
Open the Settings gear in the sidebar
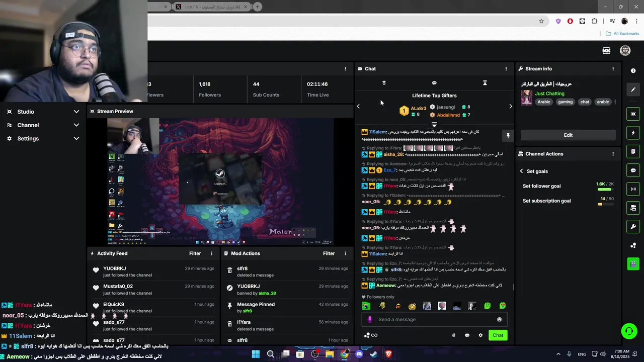[x=9, y=138]
